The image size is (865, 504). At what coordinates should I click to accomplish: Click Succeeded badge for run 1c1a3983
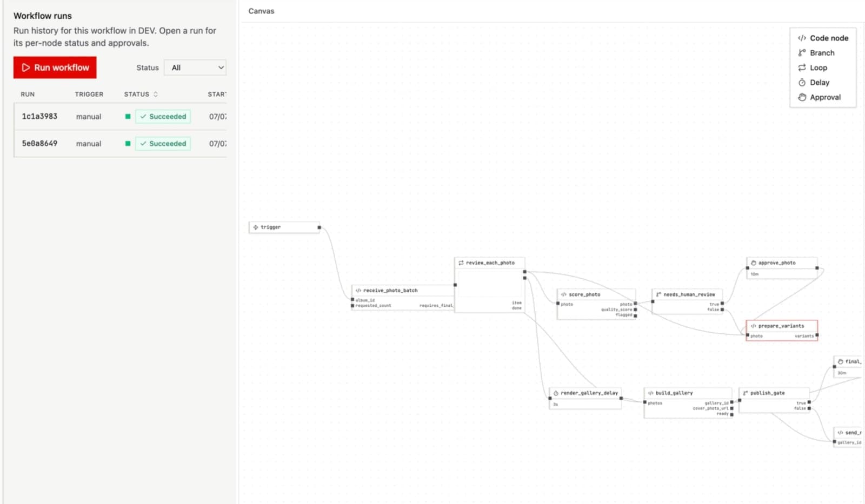coord(163,116)
